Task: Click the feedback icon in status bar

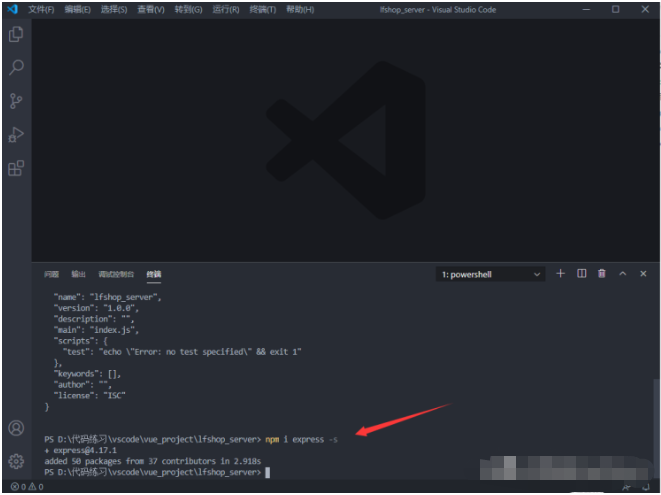Action: tap(626, 487)
